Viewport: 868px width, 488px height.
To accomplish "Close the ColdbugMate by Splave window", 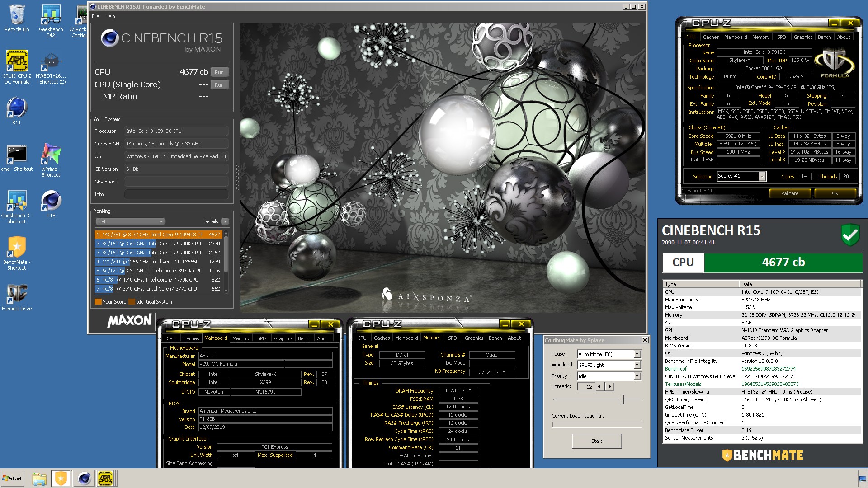I will coord(645,340).
